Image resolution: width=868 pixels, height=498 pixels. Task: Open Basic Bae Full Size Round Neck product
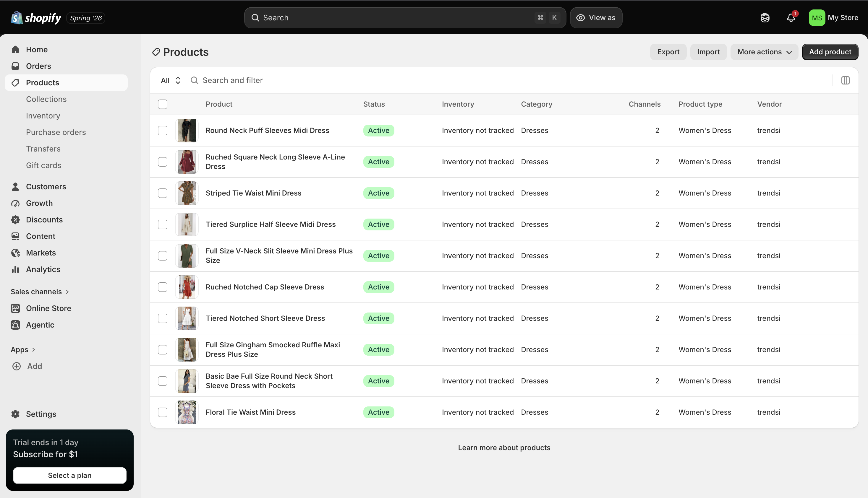click(x=269, y=381)
